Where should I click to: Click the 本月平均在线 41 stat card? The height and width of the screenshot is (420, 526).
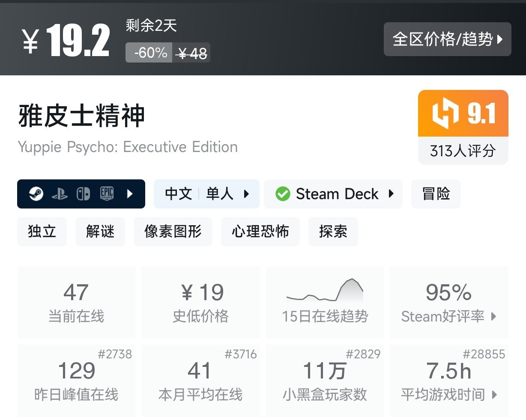pyautogui.click(x=200, y=381)
